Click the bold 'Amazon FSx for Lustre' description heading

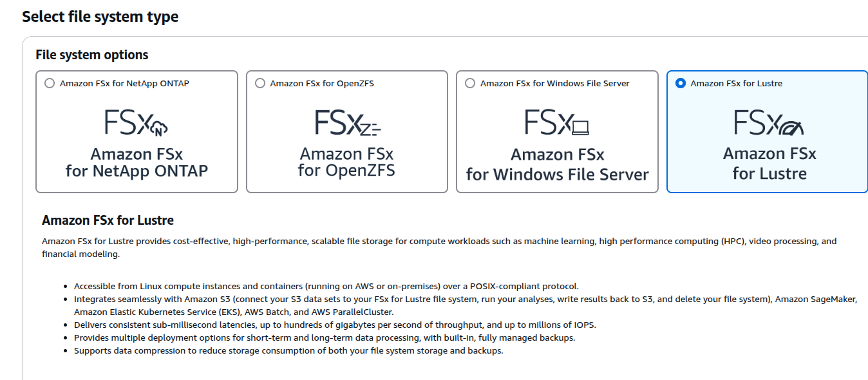pyautogui.click(x=108, y=220)
